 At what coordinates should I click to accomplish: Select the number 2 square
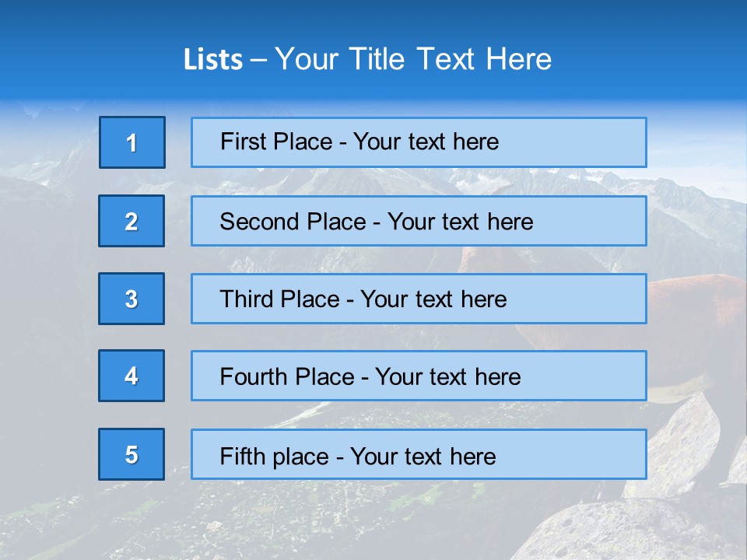coord(132,221)
